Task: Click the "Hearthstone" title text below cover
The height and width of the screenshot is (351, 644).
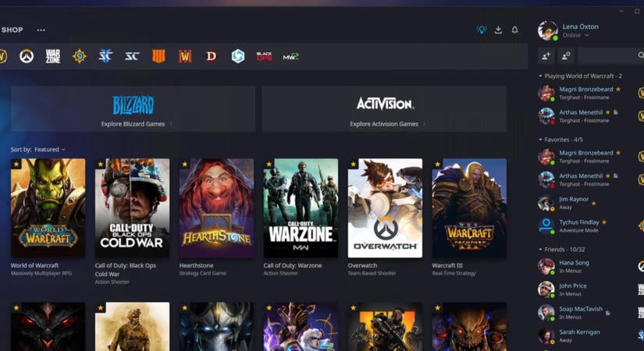Action: coord(196,266)
